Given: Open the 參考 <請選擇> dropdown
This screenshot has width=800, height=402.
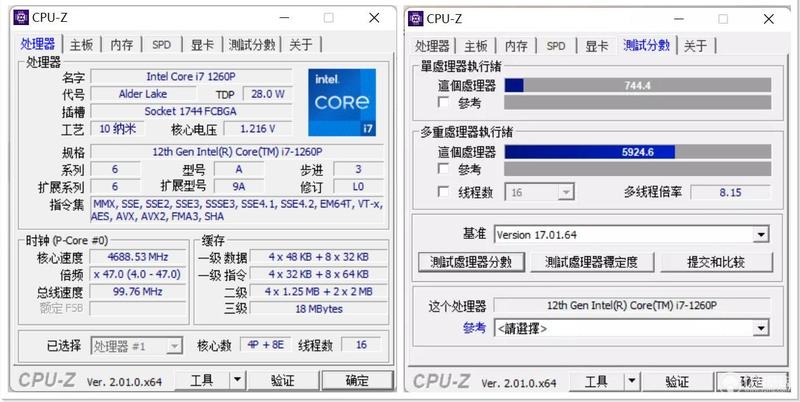Looking at the screenshot, I should pyautogui.click(x=631, y=328).
